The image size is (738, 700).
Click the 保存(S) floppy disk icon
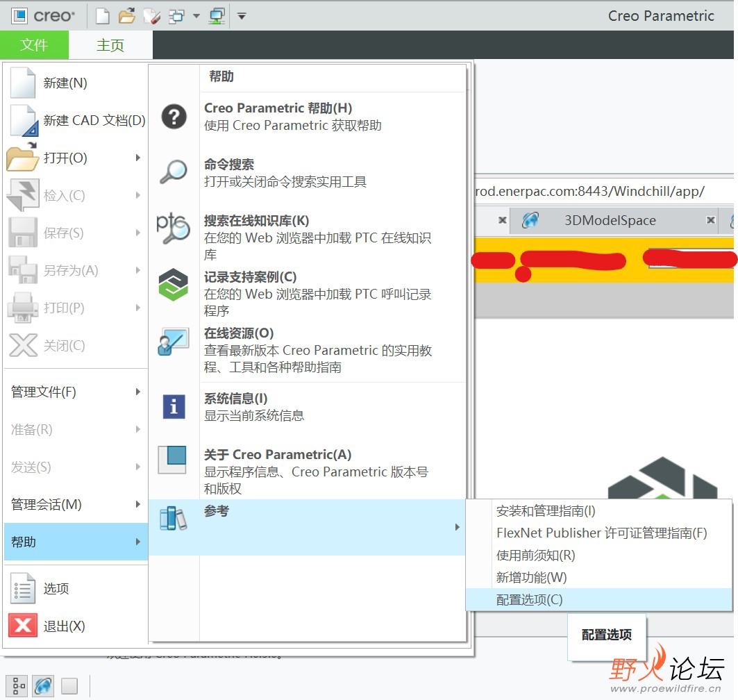[23, 233]
